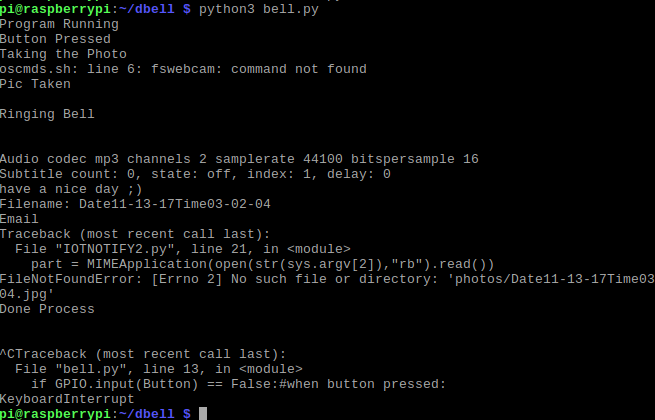The height and width of the screenshot is (420, 655).
Task: Click the terminal cursor block at the prompt
Action: pos(203,414)
